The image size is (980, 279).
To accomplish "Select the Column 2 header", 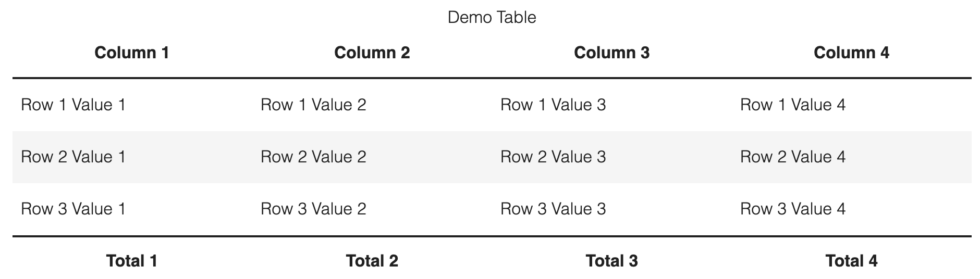I will click(372, 53).
